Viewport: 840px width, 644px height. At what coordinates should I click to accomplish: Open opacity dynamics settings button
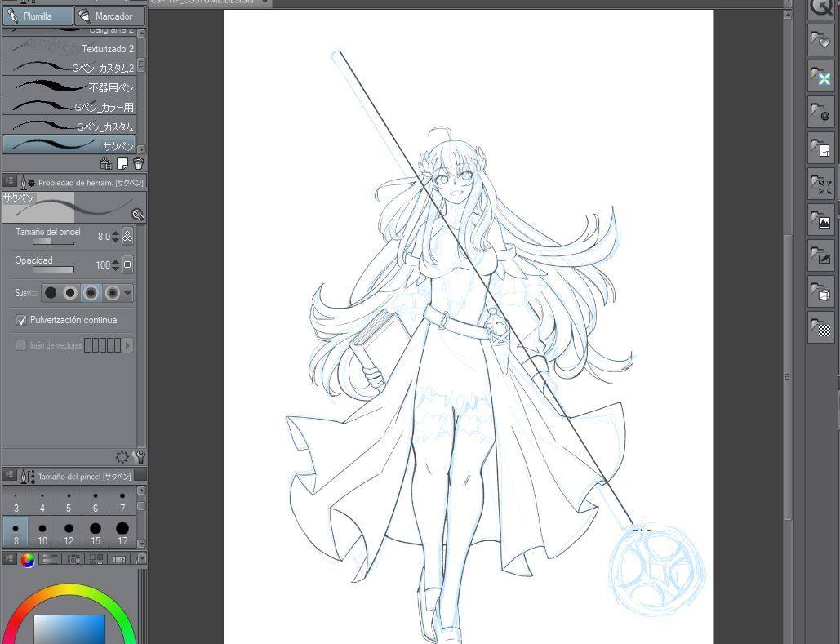127,264
